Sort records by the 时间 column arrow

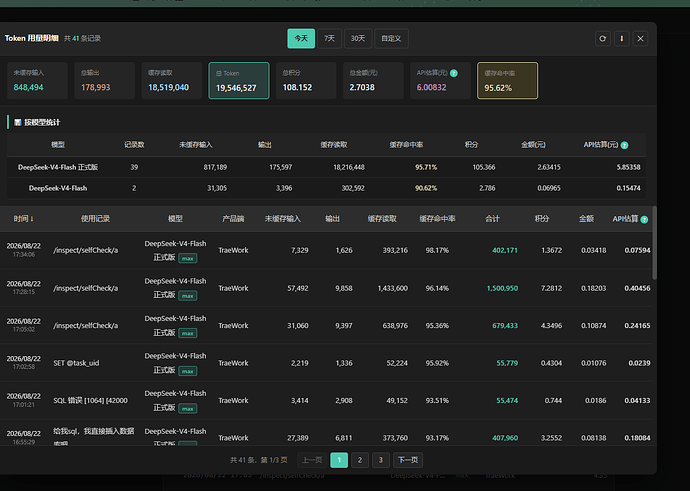click(x=32, y=219)
